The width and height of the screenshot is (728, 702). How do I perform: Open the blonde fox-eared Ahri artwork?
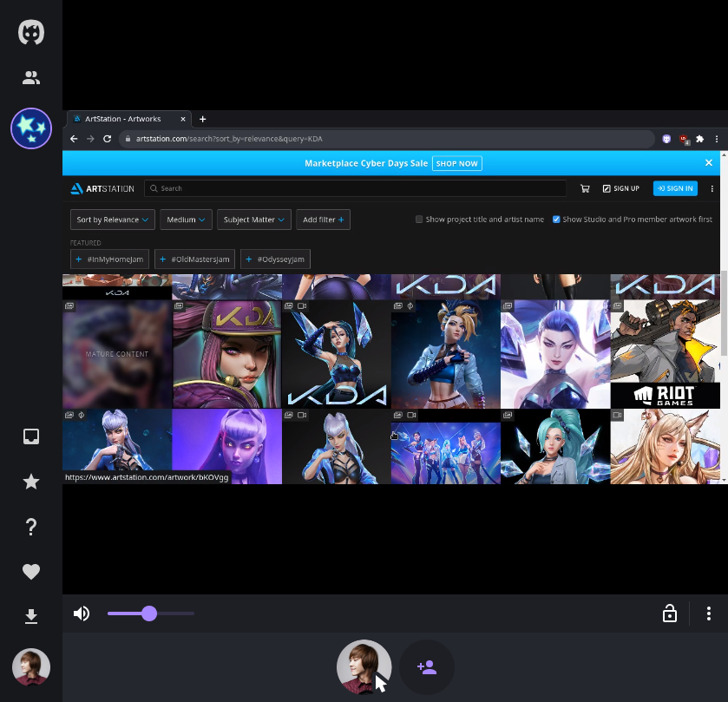[x=666, y=447]
